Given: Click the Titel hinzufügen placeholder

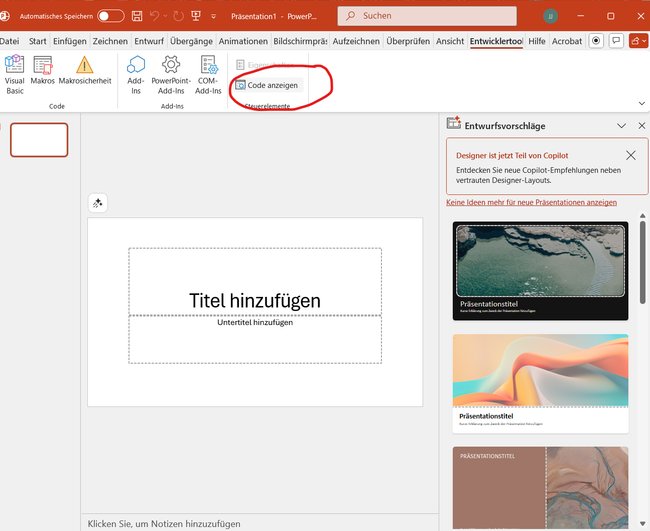Looking at the screenshot, I should pyautogui.click(x=255, y=282).
